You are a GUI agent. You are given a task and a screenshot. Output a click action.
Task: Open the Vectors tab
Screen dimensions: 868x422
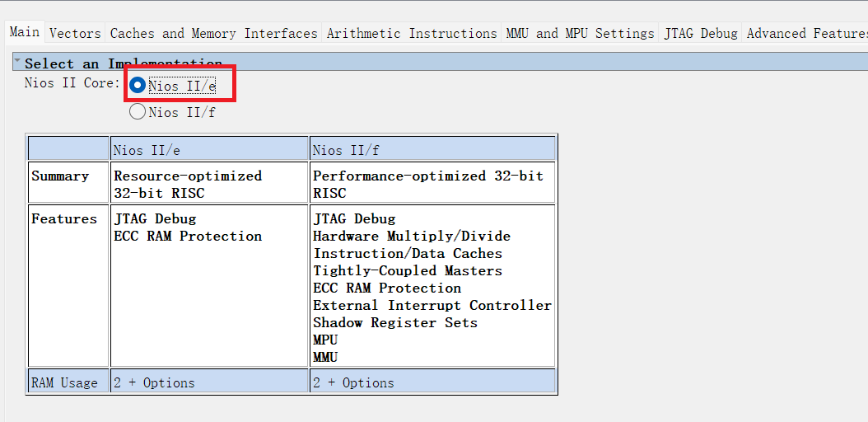pos(75,34)
